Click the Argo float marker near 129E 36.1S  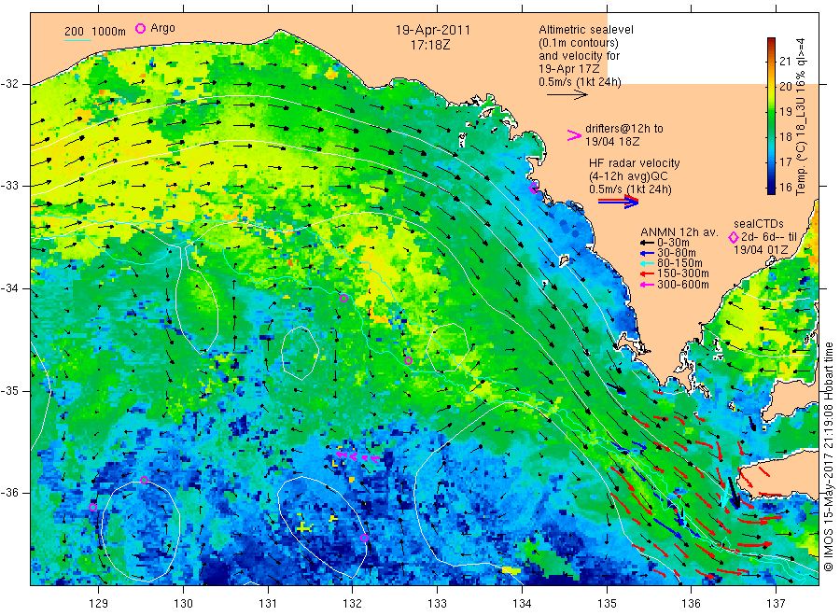tap(92, 507)
